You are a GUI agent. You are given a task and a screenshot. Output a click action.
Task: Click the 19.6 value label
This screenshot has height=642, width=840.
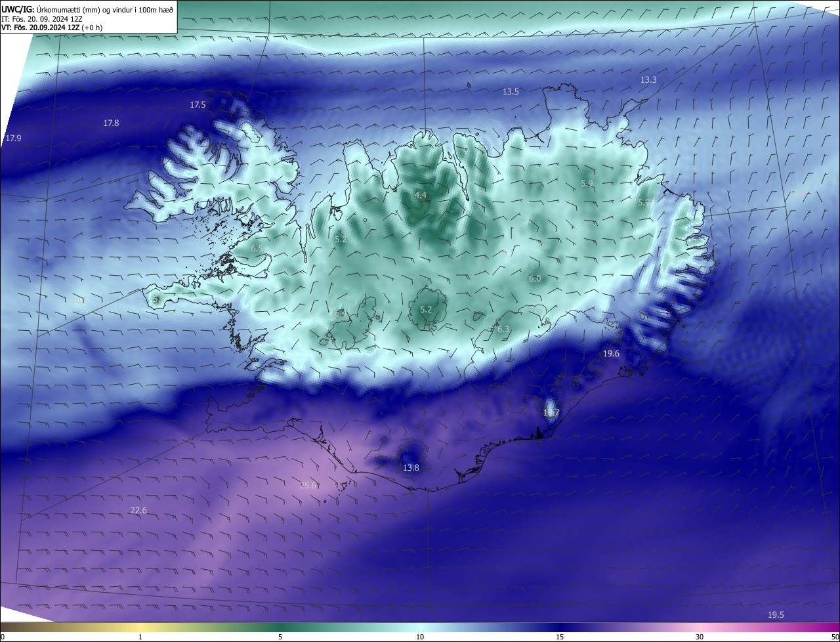click(611, 353)
